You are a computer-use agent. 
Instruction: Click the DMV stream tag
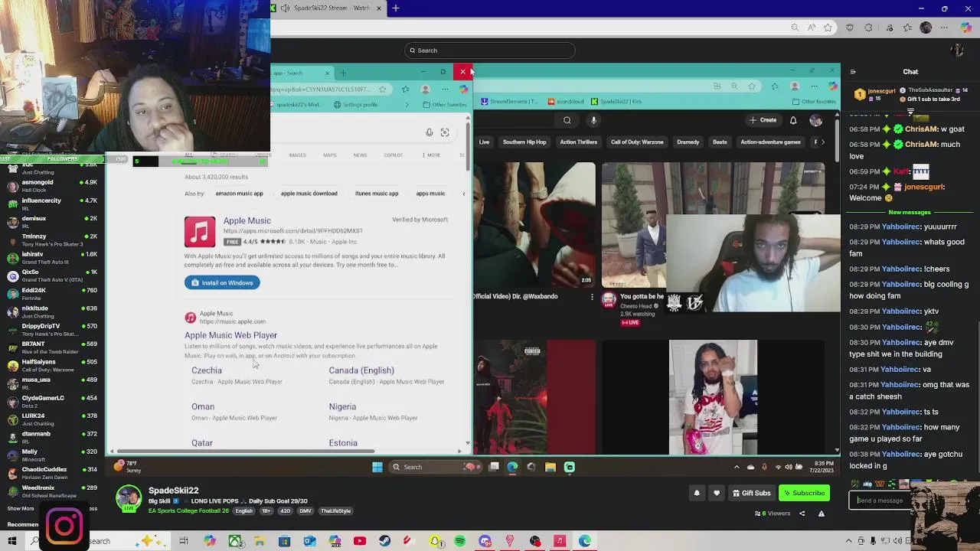[x=305, y=511]
